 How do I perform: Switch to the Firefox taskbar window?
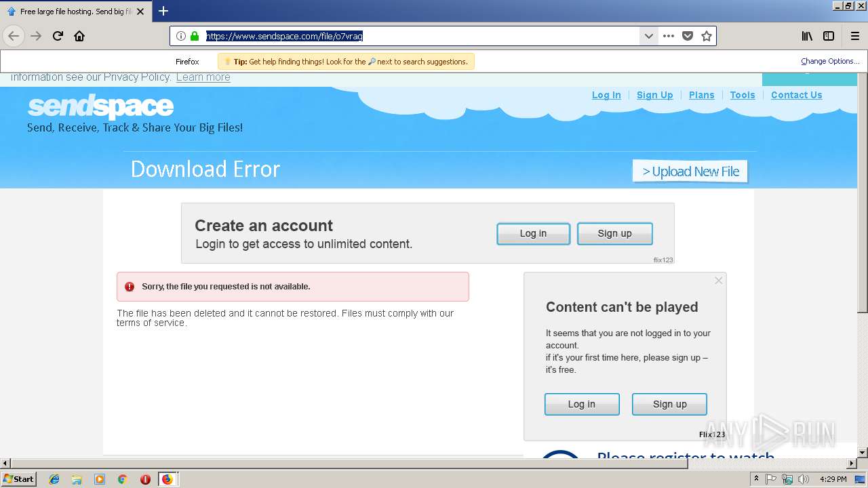[x=167, y=479]
